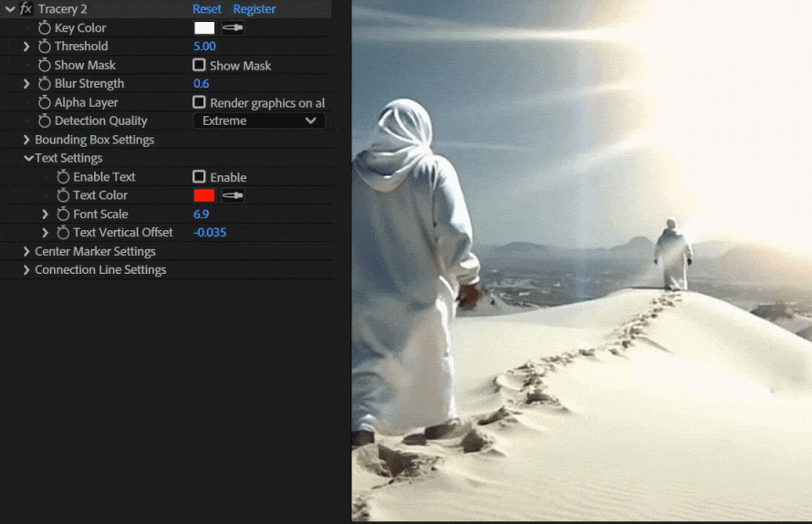Toggle the Threshold stopwatch icon

[44, 47]
